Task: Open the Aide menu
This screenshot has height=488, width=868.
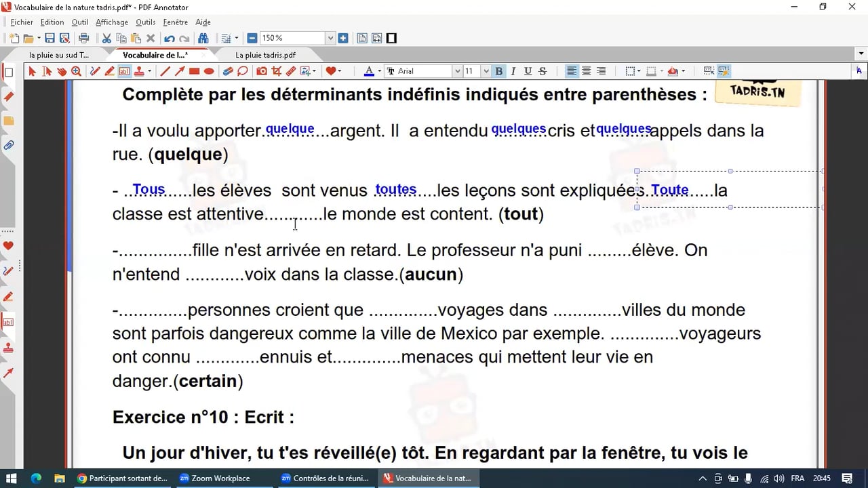Action: tap(203, 22)
